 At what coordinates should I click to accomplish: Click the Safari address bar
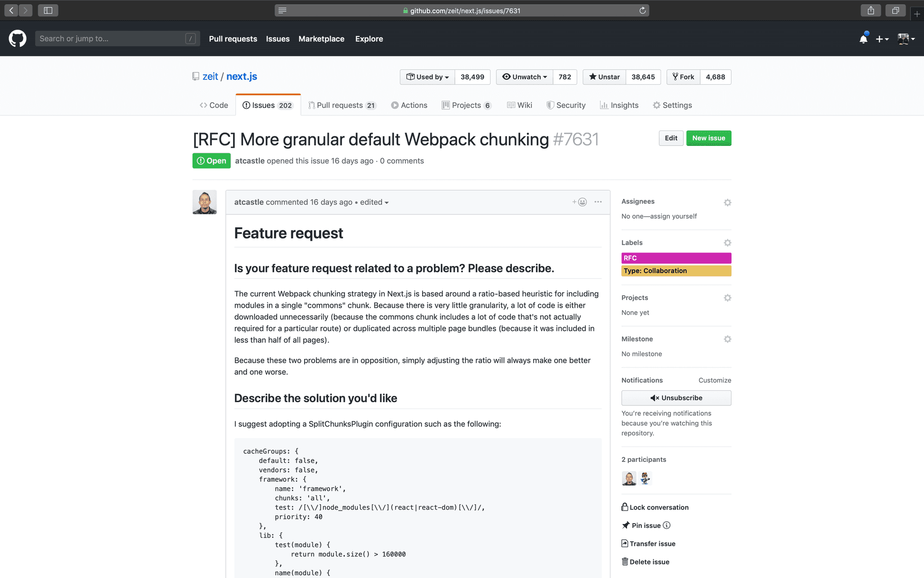coord(462,10)
